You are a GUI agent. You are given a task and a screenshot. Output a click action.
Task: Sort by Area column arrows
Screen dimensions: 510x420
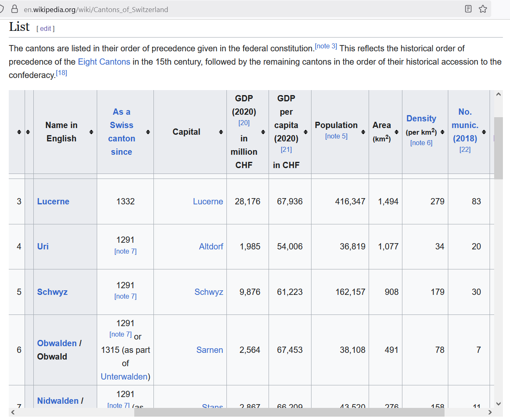(x=397, y=132)
